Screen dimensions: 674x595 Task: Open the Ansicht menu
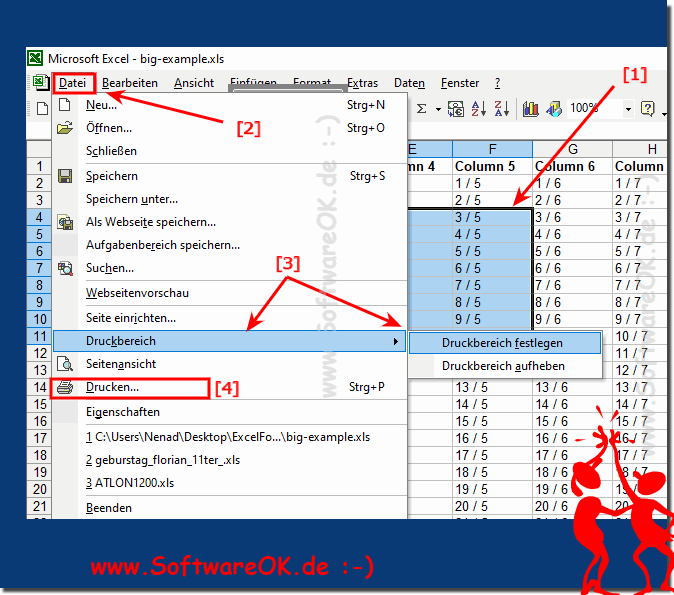tap(194, 83)
